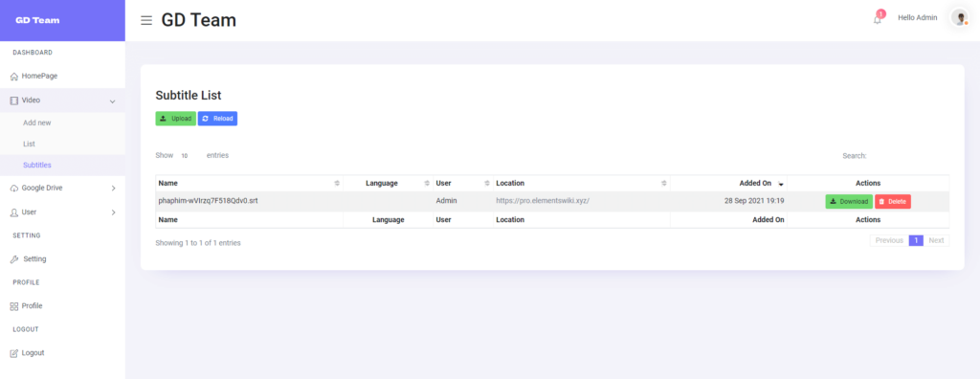The height and width of the screenshot is (379, 980).
Task: Click the footer Language column label
Action: [389, 219]
